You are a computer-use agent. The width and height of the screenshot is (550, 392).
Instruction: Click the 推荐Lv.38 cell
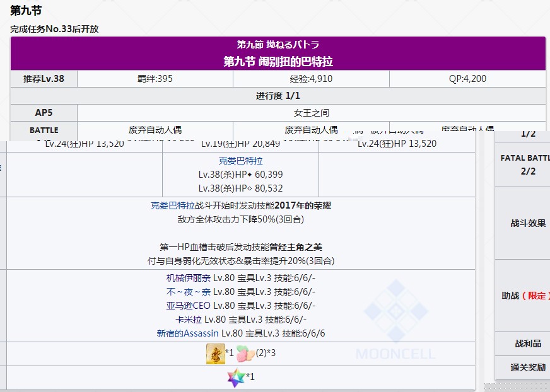pos(44,79)
